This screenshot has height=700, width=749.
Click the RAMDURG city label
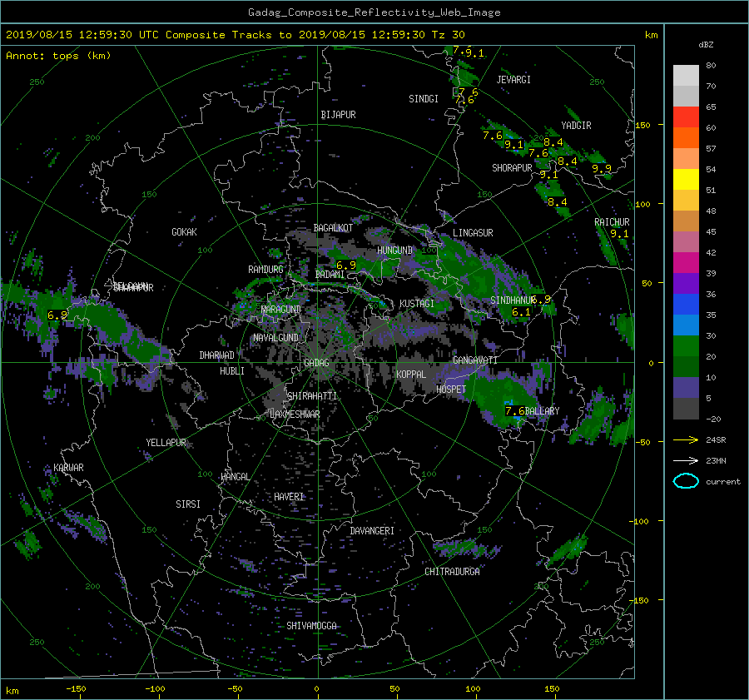tap(265, 270)
